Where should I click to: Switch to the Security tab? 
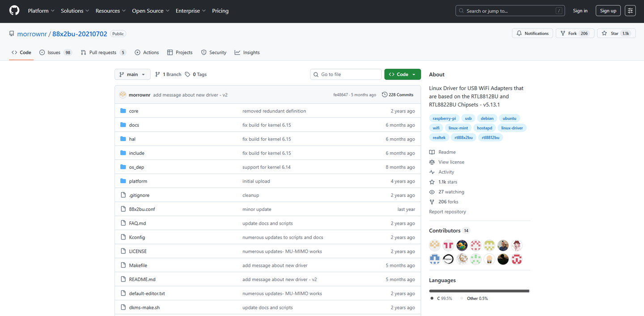coord(214,52)
